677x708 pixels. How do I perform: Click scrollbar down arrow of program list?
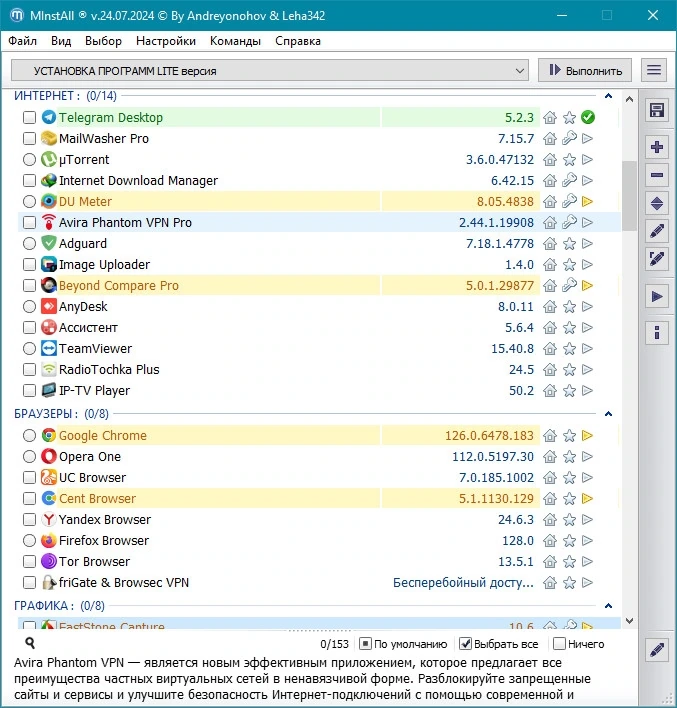pyautogui.click(x=629, y=621)
